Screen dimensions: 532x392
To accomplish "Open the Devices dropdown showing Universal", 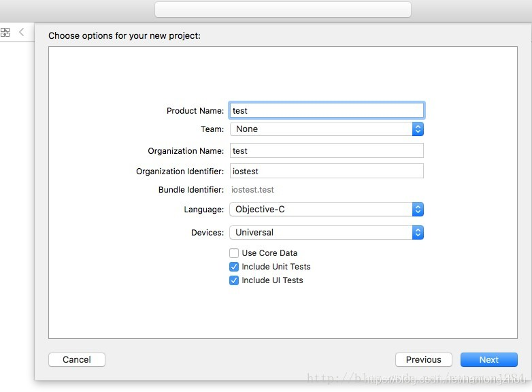I will [x=327, y=233].
